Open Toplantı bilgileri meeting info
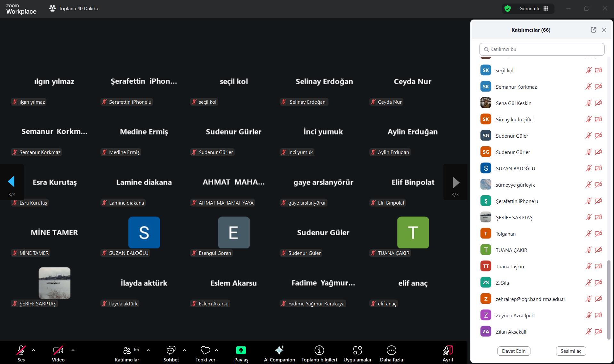 tap(319, 350)
